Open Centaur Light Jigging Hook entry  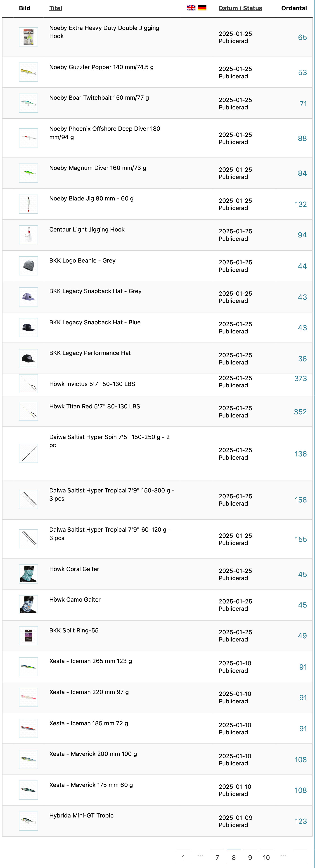87,229
